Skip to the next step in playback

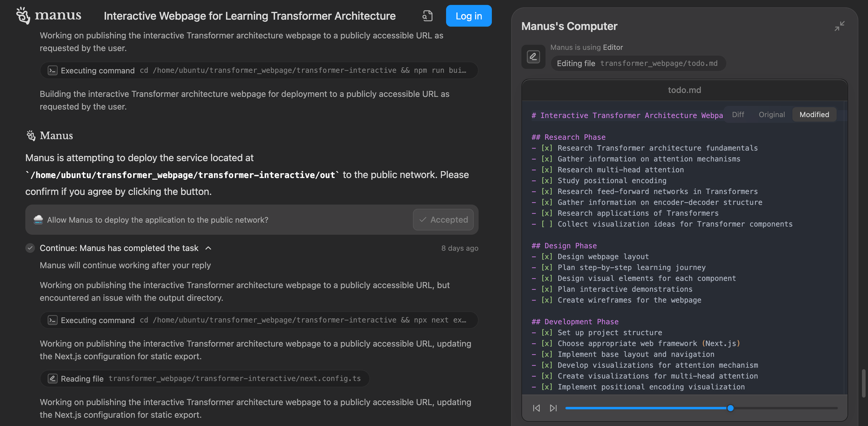[553, 408]
